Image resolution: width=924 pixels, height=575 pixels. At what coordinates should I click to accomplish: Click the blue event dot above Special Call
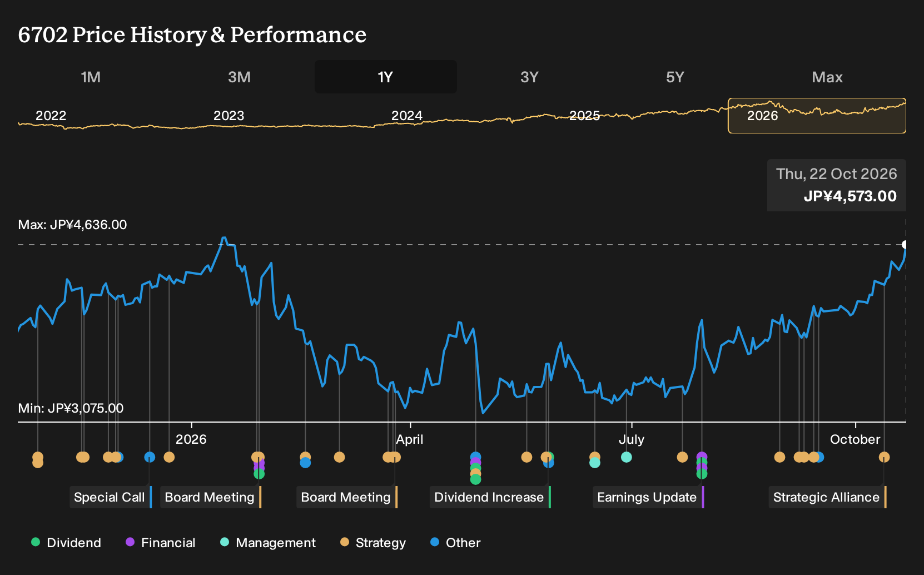150,457
